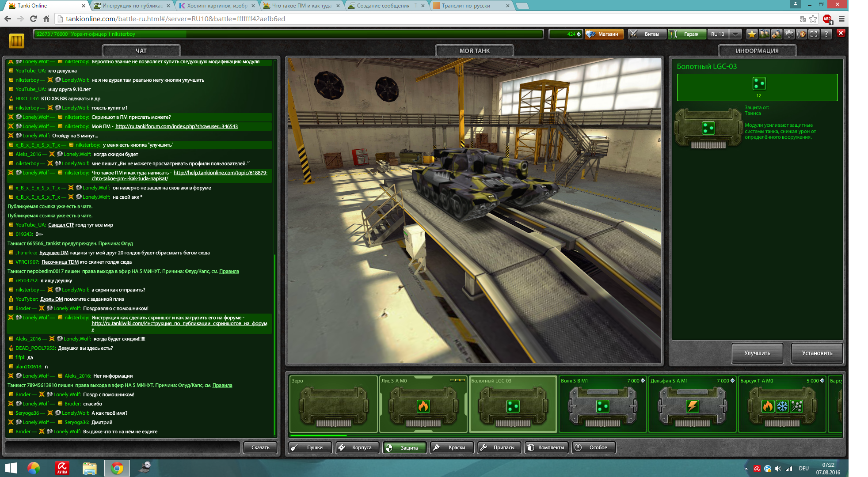Select the Краски paints category

click(452, 447)
